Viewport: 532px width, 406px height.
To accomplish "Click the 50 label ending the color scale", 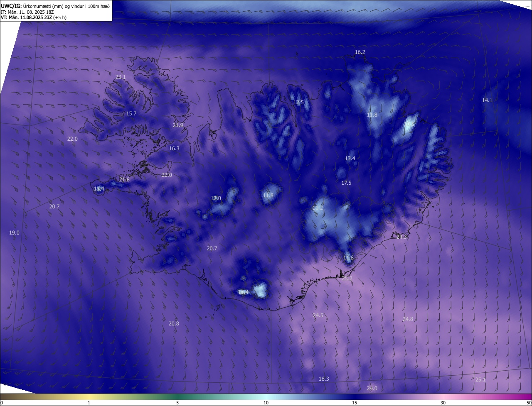I will [x=529, y=403].
